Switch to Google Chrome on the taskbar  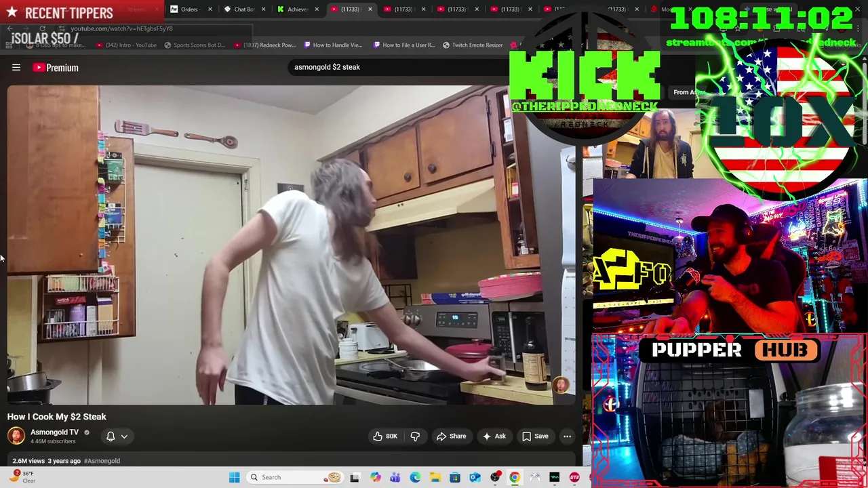pyautogui.click(x=515, y=477)
